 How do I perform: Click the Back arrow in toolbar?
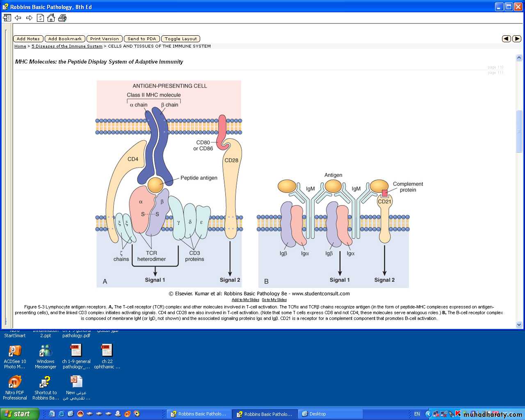(18, 18)
